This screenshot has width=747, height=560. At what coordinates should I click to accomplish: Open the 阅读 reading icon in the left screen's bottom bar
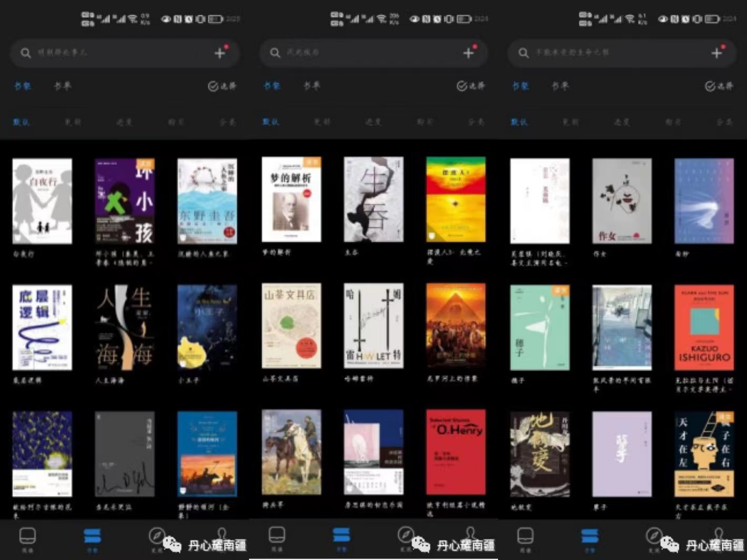coord(27,538)
